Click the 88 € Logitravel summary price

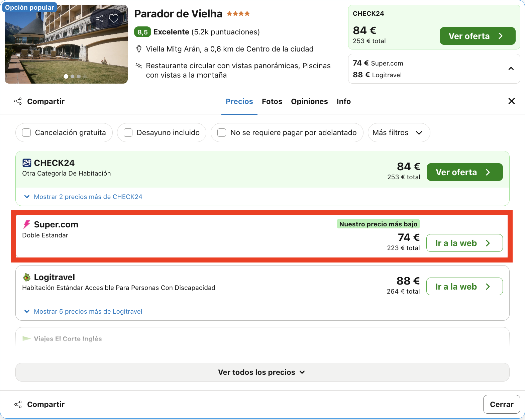click(x=377, y=75)
